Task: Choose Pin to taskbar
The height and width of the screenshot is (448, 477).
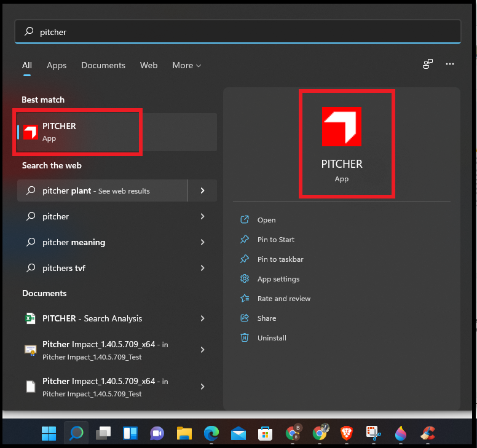Action: coord(280,259)
